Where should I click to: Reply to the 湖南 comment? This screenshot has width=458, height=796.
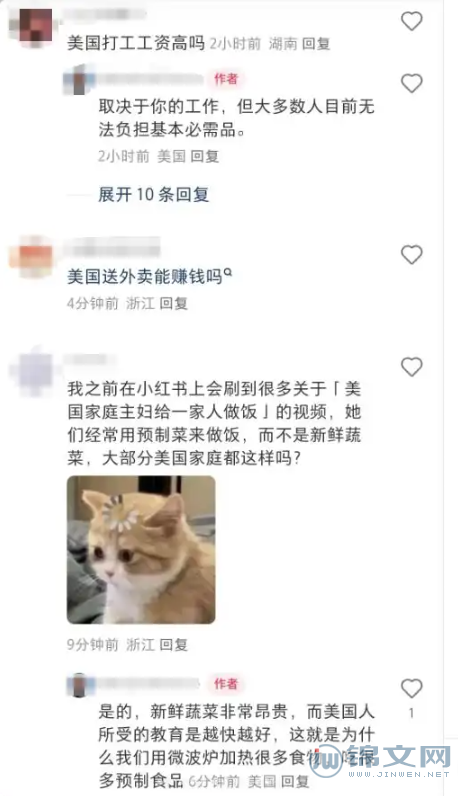pos(316,44)
